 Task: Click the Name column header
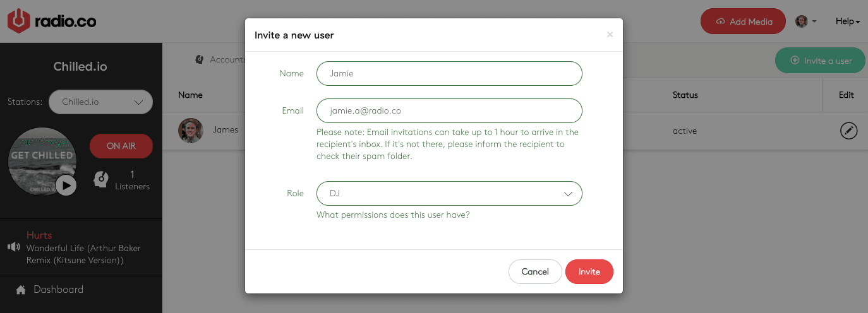pyautogui.click(x=190, y=95)
